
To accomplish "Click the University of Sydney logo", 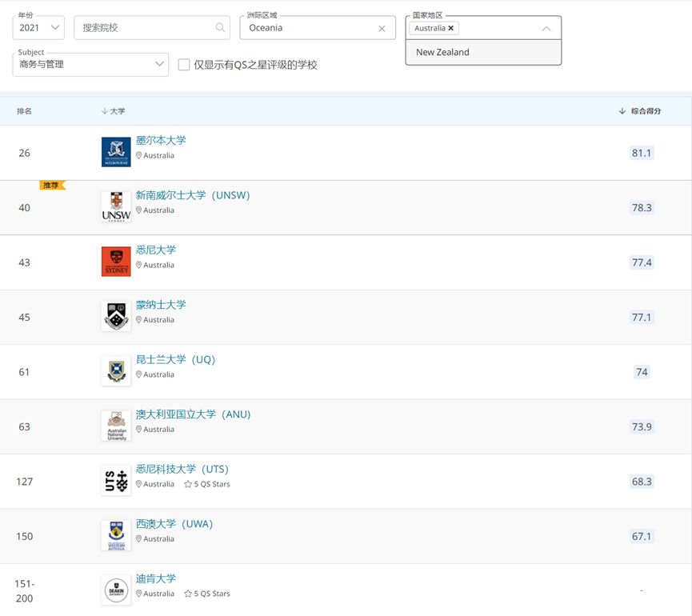I will pyautogui.click(x=116, y=262).
